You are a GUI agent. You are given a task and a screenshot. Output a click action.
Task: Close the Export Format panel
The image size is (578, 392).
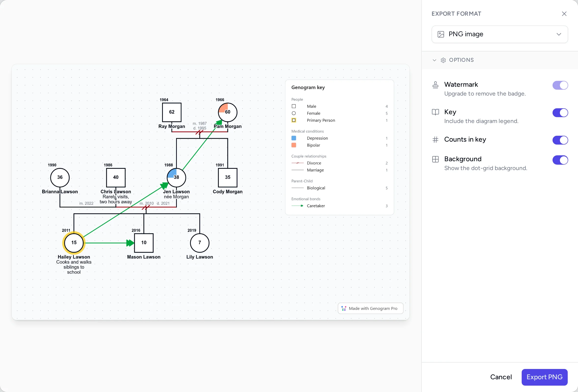pyautogui.click(x=564, y=14)
